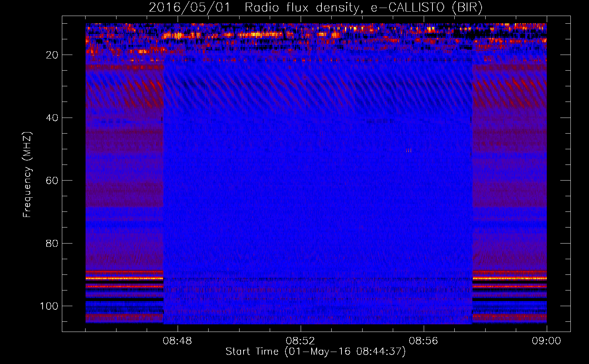Screen dimensions: 589x364
Task: Click the plot title '2016/05/01 Radio flux density, e-CALLISTO (BIR)'
Action: tap(316, 7)
